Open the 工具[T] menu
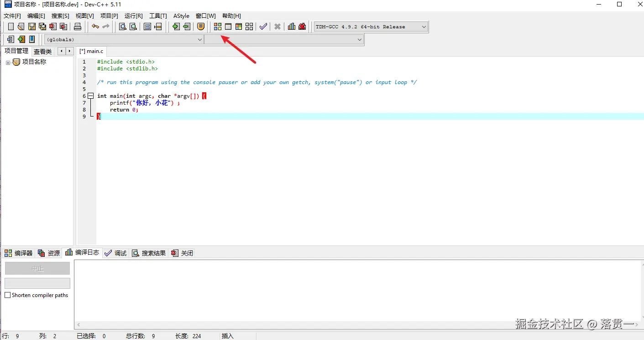 pyautogui.click(x=158, y=16)
